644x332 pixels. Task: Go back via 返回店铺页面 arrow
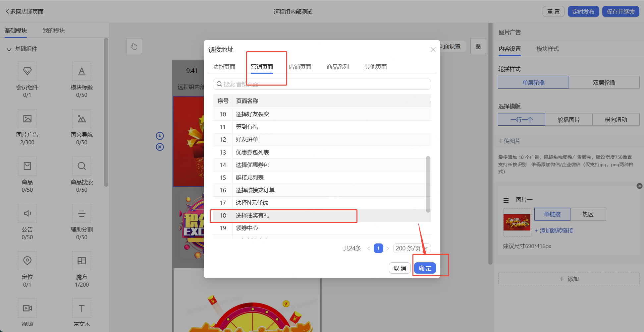[x=7, y=12]
